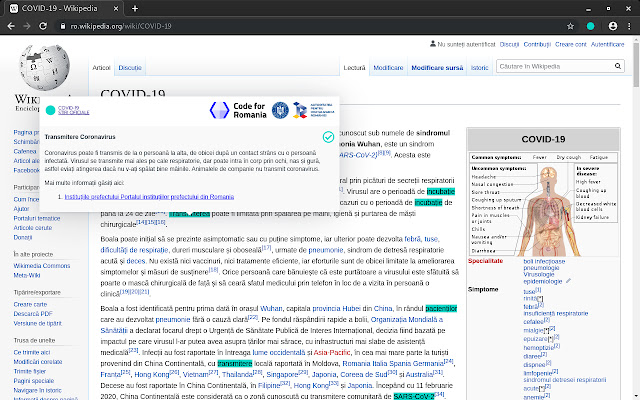The height and width of the screenshot is (400, 640).
Task: Reload the page with the refresh icon
Action: (x=51, y=25)
